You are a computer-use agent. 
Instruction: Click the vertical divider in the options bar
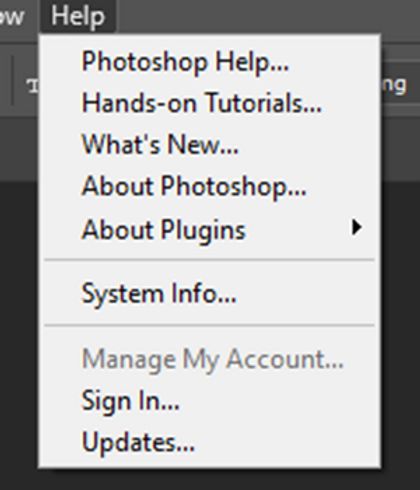pos(13,81)
